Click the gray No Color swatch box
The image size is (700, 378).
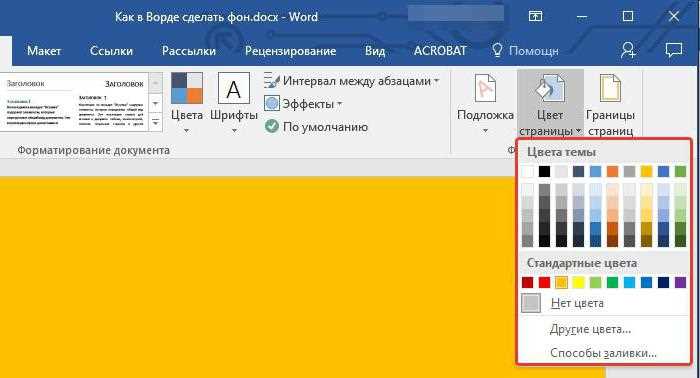pos(531,303)
